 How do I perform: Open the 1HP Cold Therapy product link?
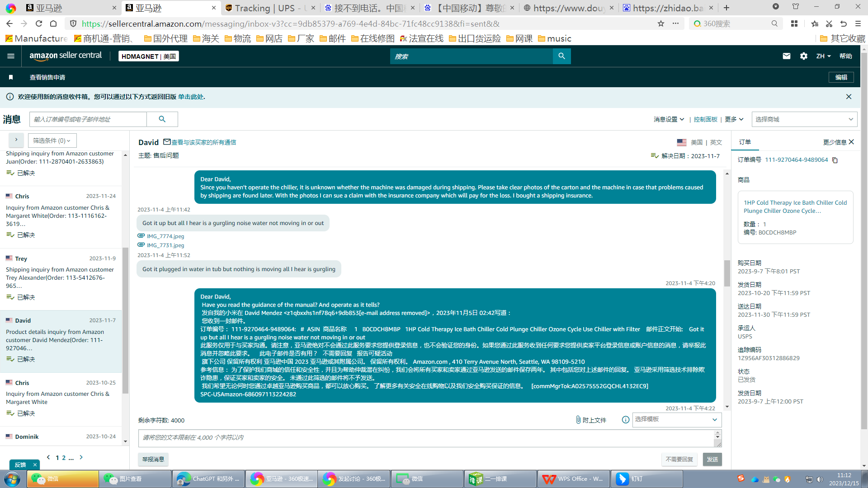coord(795,206)
